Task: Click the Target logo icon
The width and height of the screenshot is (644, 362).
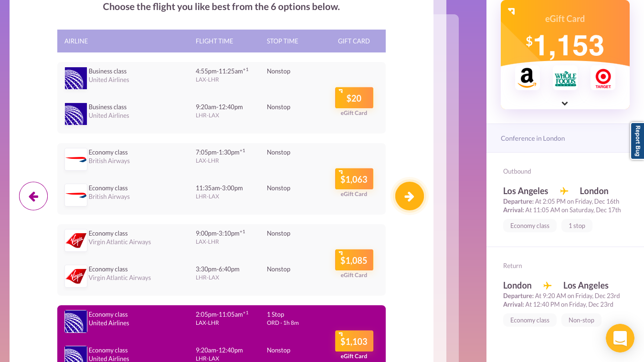Action: [603, 78]
